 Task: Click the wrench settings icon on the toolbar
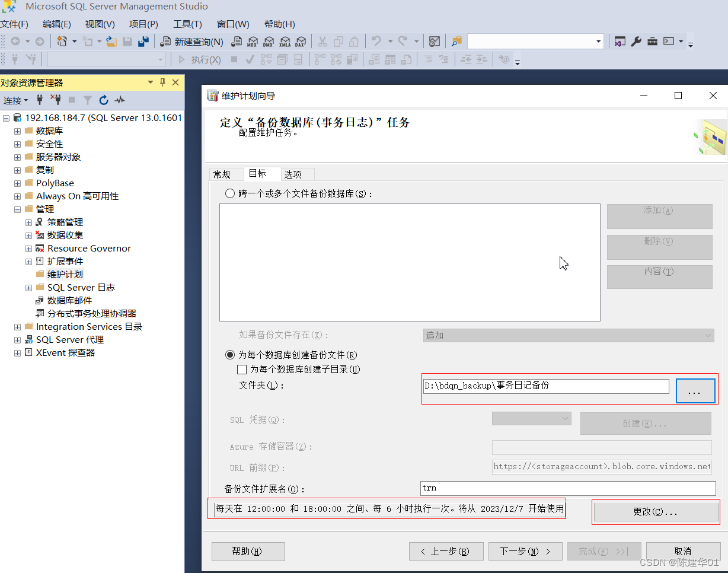point(636,42)
